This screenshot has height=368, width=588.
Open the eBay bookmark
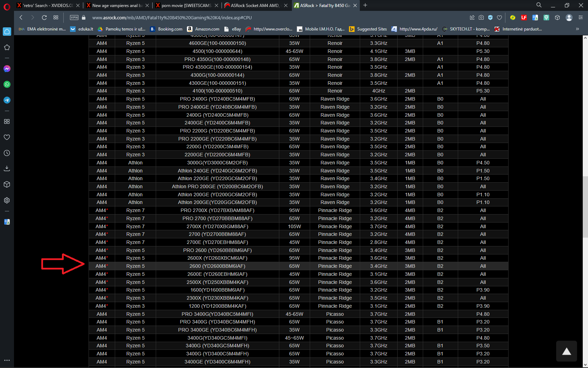[233, 29]
